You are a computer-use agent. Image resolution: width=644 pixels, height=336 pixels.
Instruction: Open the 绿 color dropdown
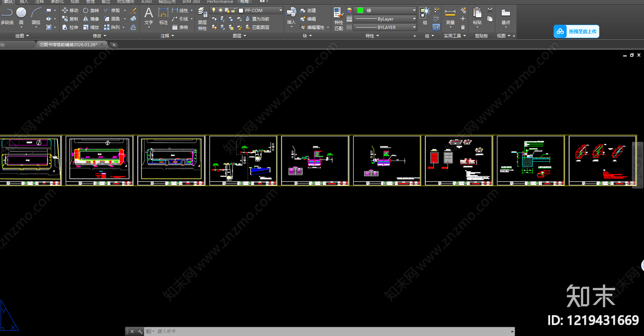click(414, 10)
